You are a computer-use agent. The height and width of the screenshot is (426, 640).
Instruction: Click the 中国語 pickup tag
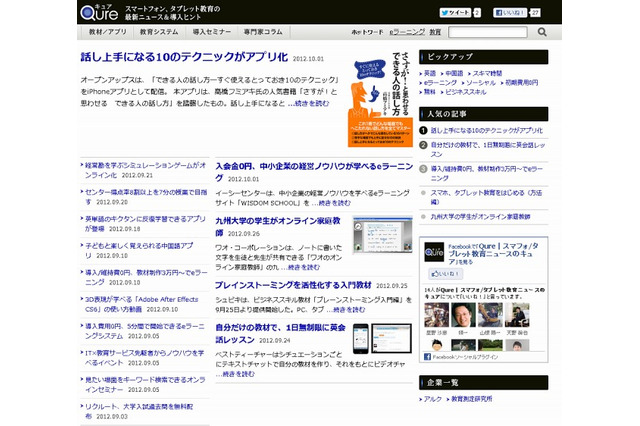pyautogui.click(x=454, y=73)
